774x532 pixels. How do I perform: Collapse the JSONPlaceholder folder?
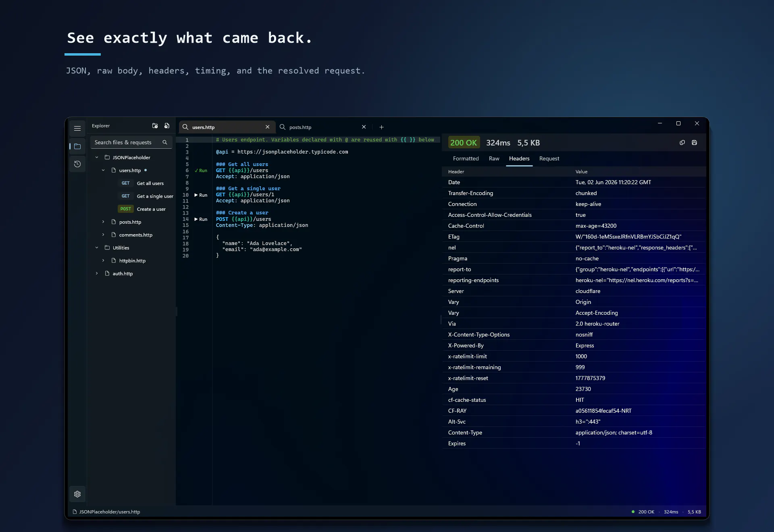[x=97, y=158]
